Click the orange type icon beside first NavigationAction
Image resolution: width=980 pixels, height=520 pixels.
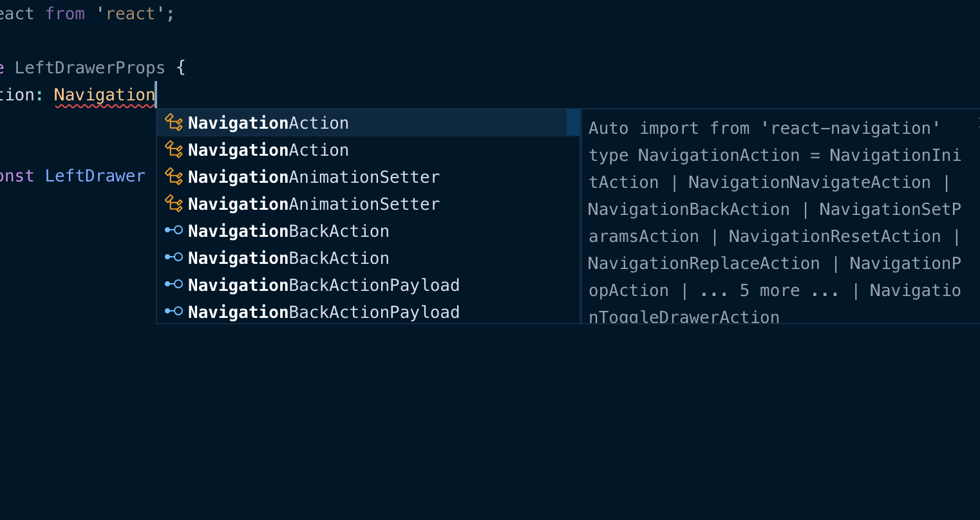click(174, 122)
